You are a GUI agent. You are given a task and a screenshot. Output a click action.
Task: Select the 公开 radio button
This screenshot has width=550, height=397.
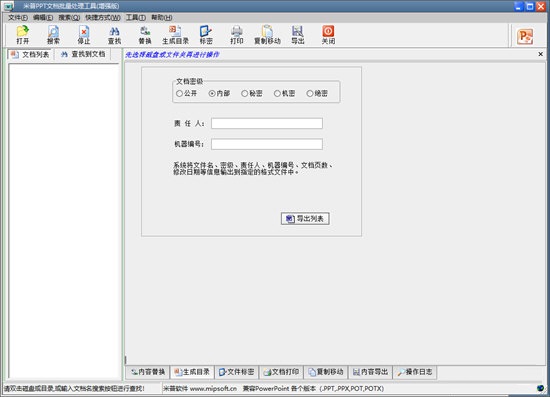[179, 93]
